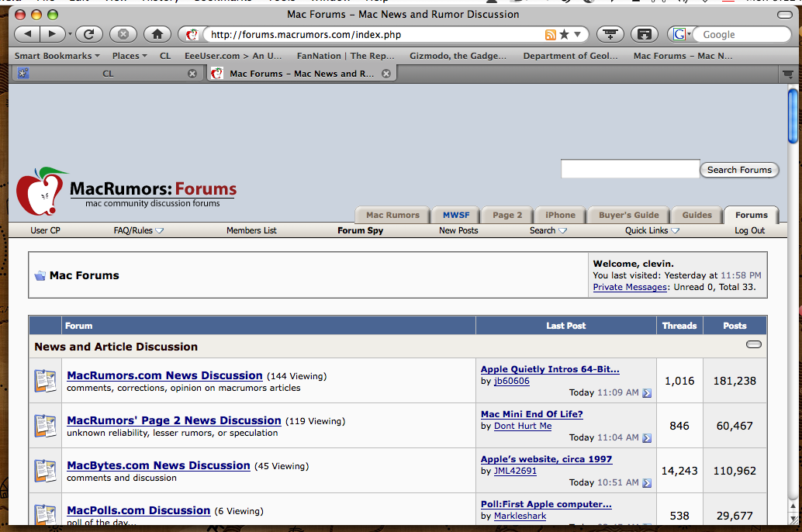
Task: Click the MacRumors site favicon in address bar
Action: (x=192, y=34)
